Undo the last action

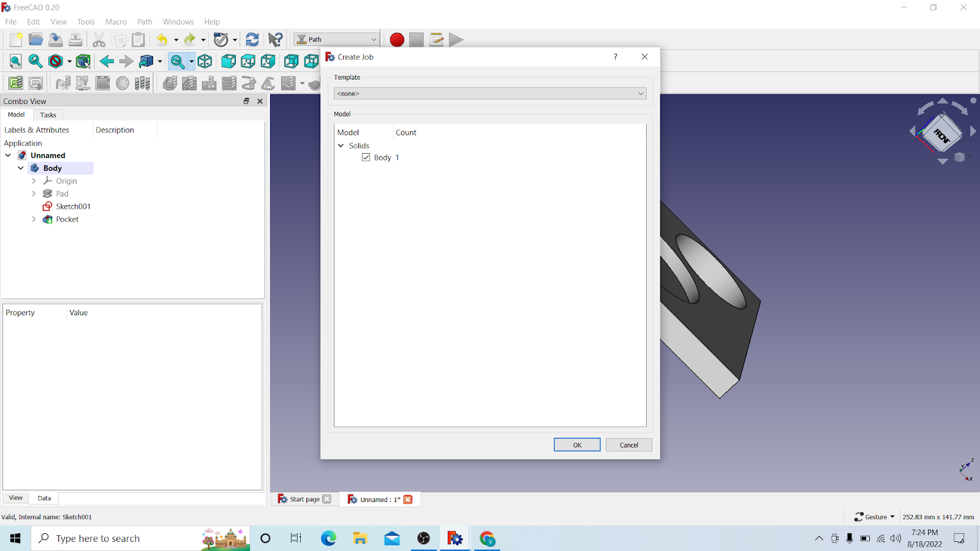pos(162,40)
